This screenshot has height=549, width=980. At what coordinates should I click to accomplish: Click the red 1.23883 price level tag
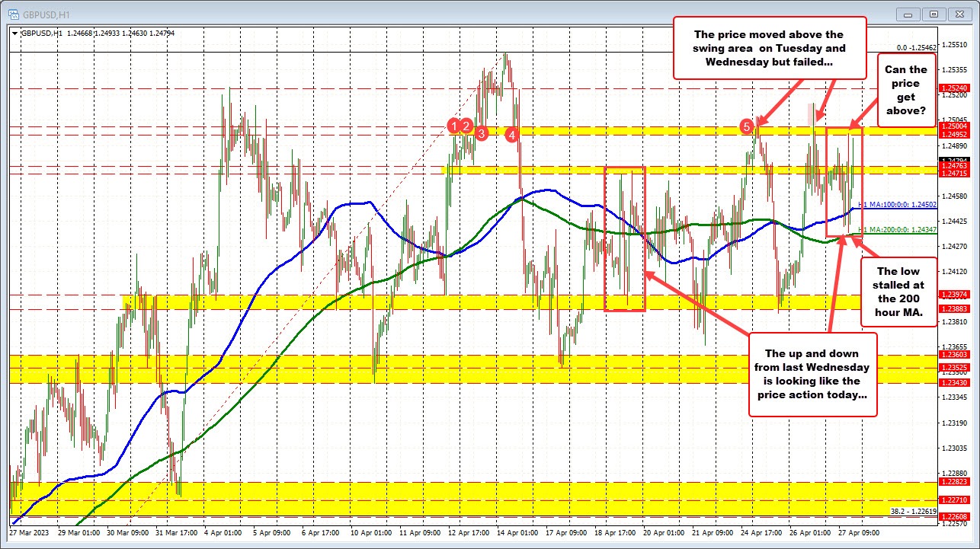click(x=956, y=308)
